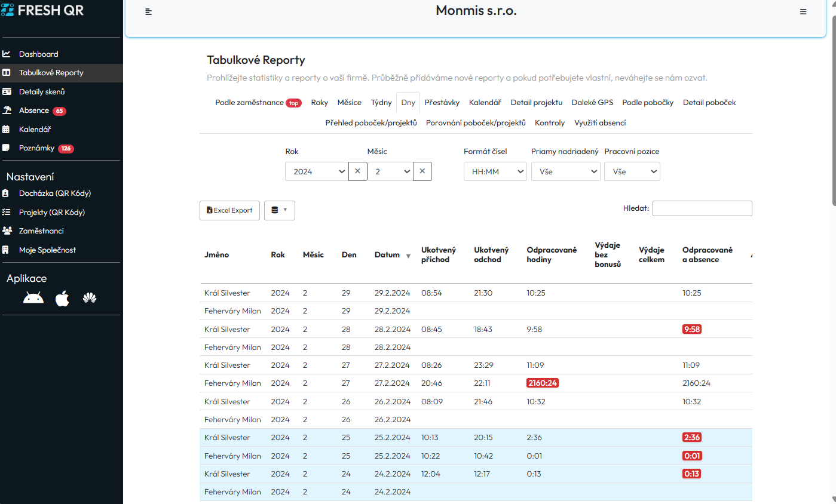
Task: Go to Zaměstnanci in sidebar
Action: [41, 231]
